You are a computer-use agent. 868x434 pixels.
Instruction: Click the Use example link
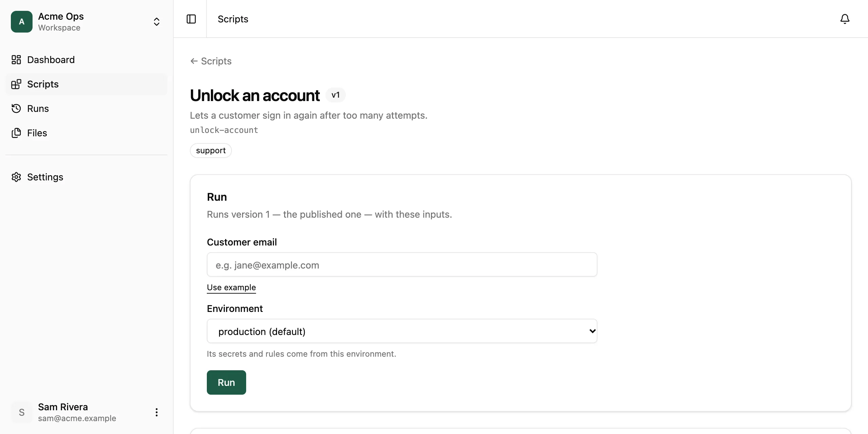point(231,288)
